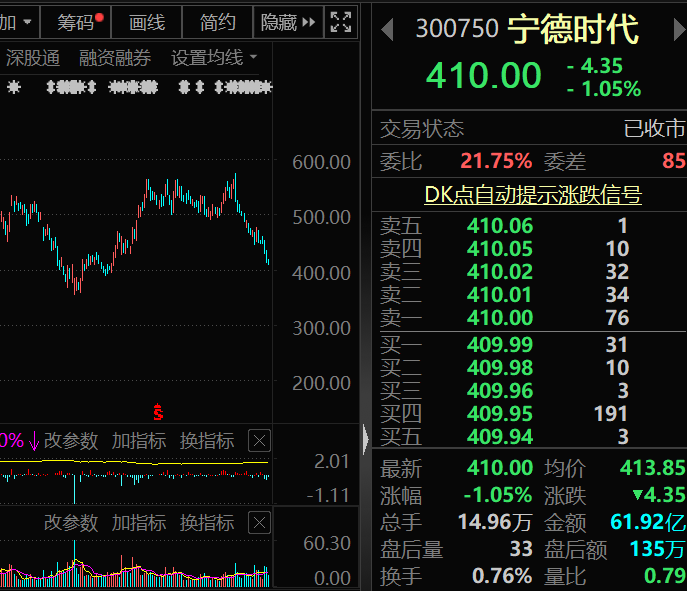Expand the 设置均线 moving average dropdown
The height and width of the screenshot is (591, 687).
(214, 58)
